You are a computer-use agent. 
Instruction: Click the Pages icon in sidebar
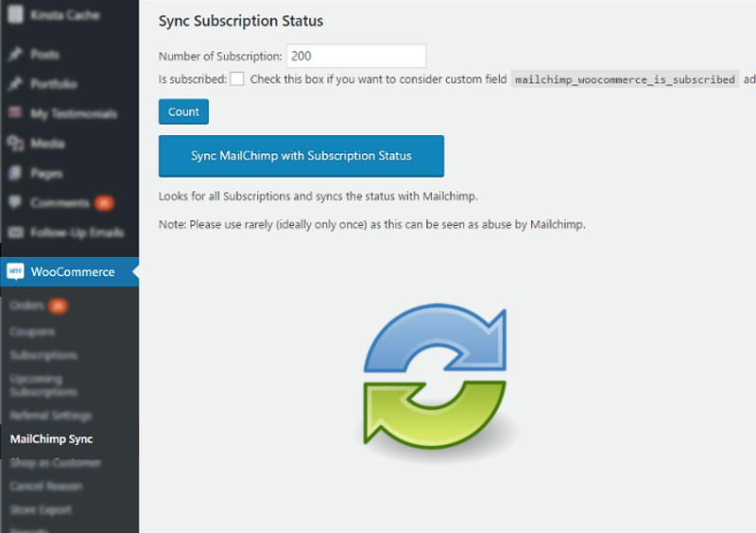[15, 173]
